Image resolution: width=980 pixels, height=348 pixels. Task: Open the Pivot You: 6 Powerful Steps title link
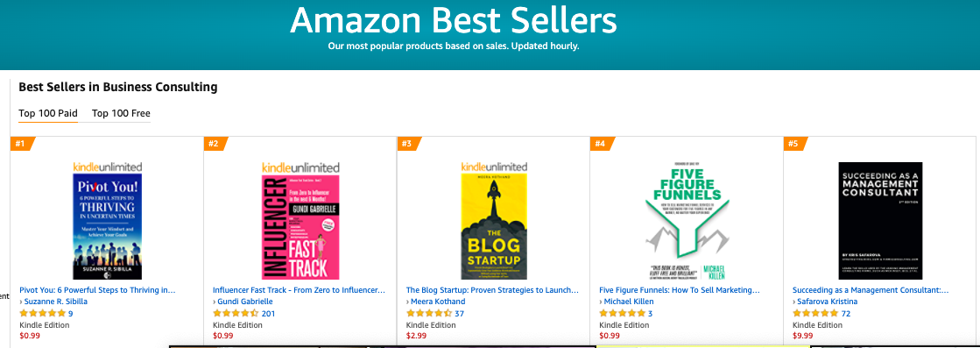pyautogui.click(x=97, y=290)
